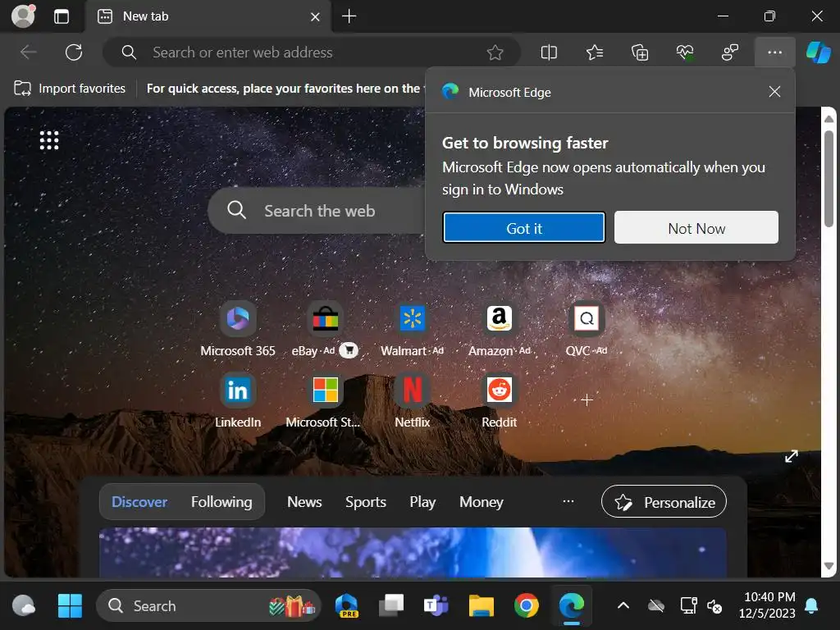Open the Edge profile avatar
The image size is (840, 630).
click(24, 16)
